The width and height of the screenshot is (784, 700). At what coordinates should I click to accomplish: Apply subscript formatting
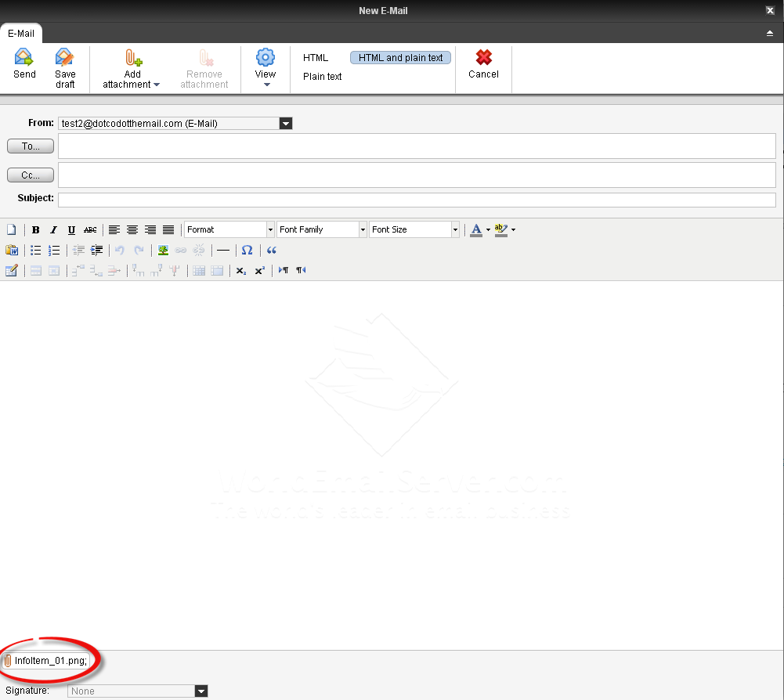(x=241, y=270)
